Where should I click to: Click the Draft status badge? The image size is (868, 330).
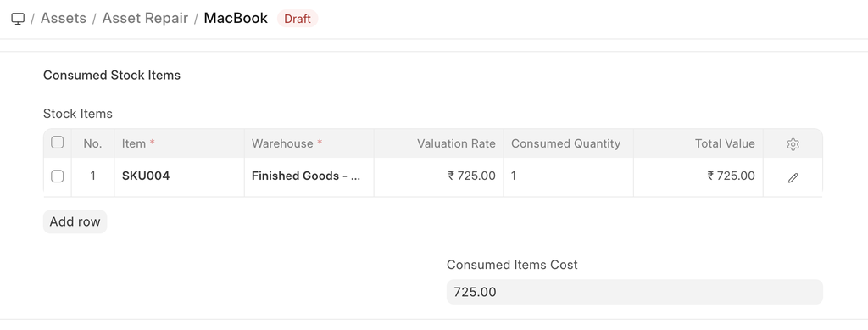[298, 19]
